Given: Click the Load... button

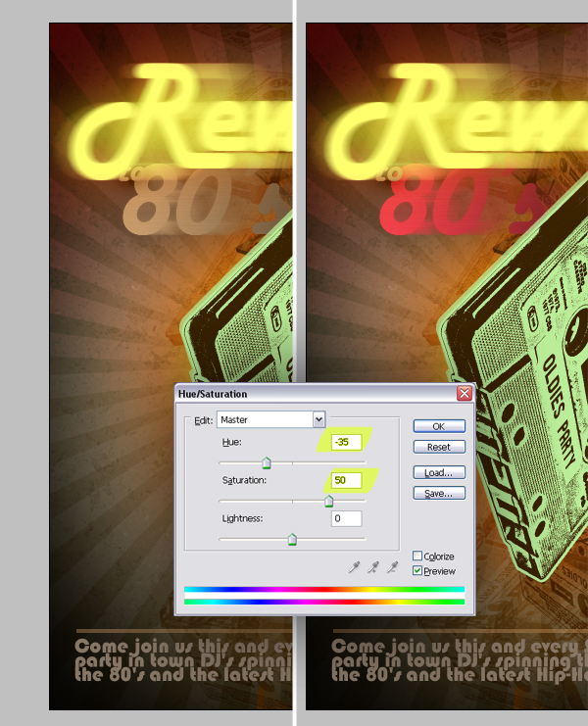Looking at the screenshot, I should tap(439, 472).
